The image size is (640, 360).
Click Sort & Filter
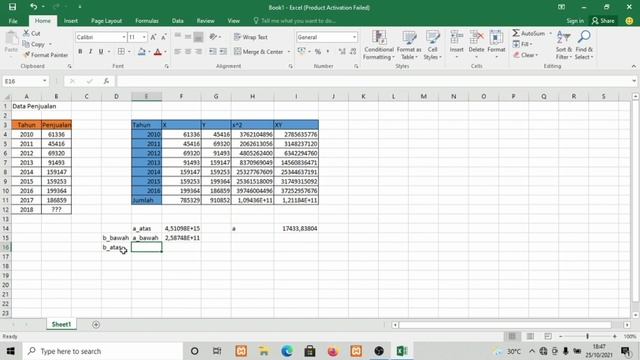click(x=564, y=45)
